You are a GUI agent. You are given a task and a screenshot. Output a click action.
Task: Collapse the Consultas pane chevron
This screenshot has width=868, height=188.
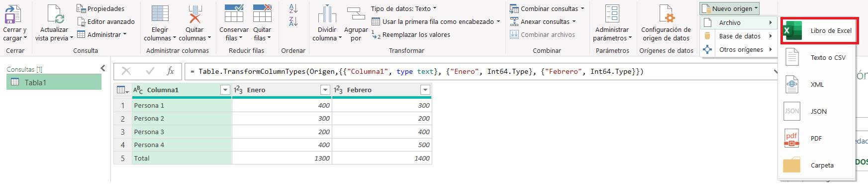point(103,68)
